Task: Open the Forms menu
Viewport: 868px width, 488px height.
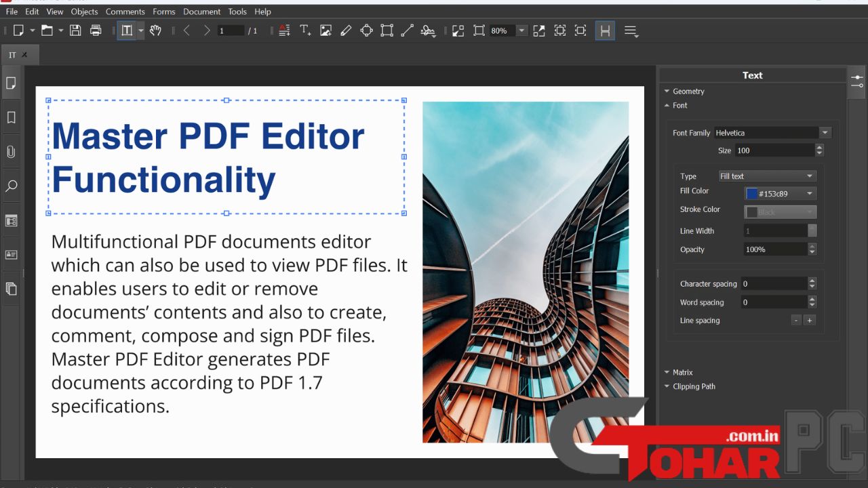Action: pyautogui.click(x=164, y=12)
